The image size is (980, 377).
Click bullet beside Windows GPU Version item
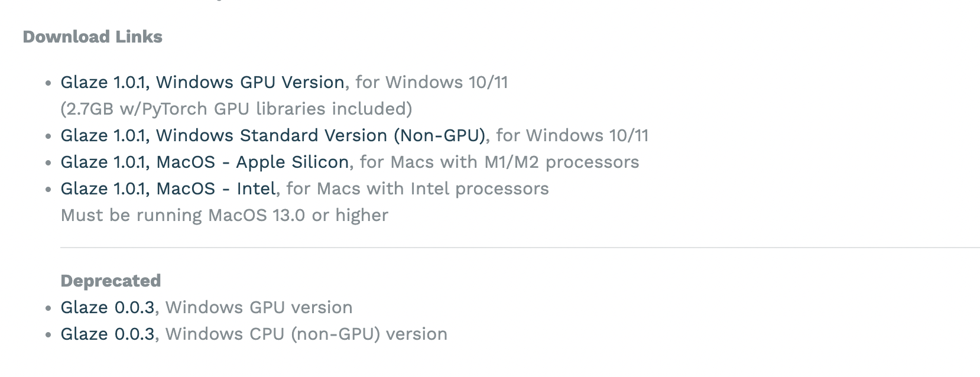48,83
